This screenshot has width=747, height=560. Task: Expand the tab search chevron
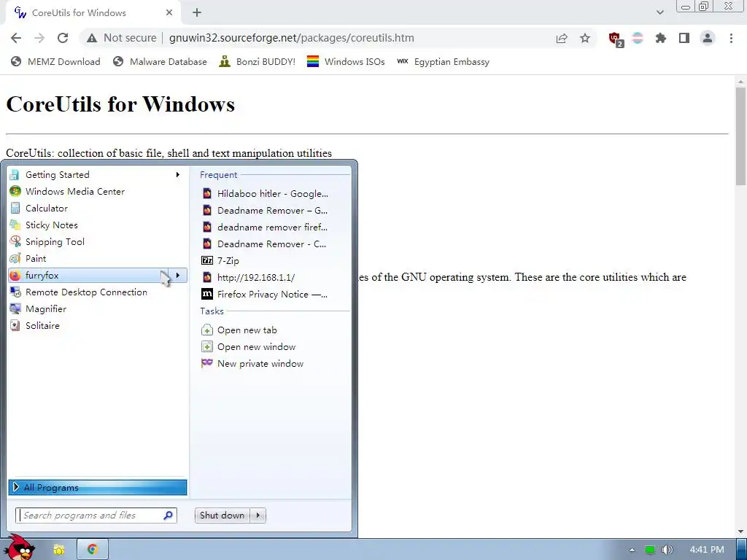(659, 12)
